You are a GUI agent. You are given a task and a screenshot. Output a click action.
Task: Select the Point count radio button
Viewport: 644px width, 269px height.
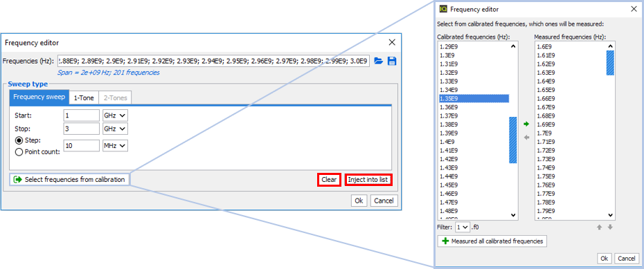(18, 151)
